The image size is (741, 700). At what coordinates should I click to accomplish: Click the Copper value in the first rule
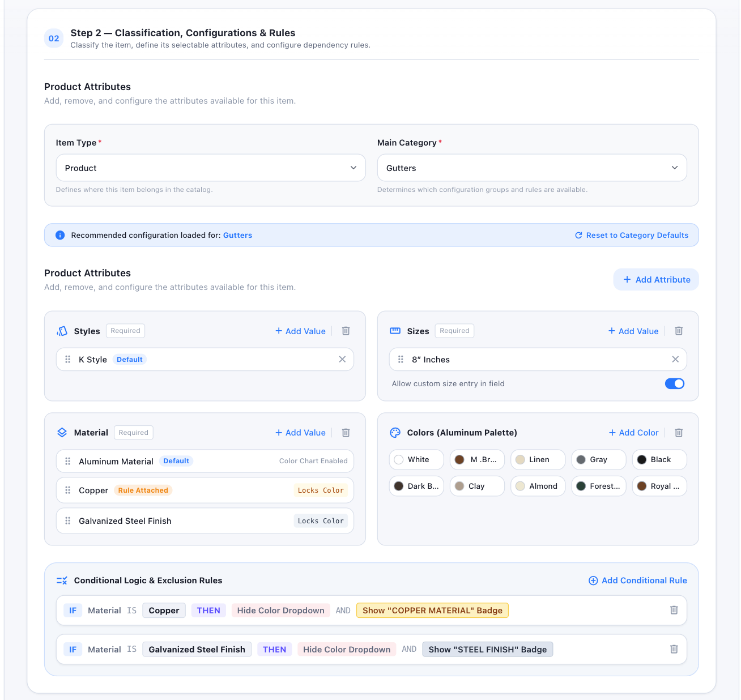[x=164, y=610]
